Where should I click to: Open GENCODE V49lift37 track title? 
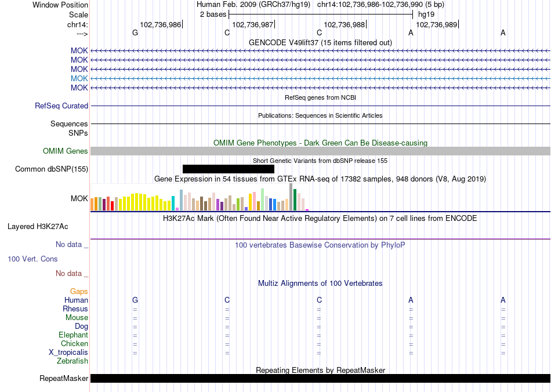coord(320,42)
